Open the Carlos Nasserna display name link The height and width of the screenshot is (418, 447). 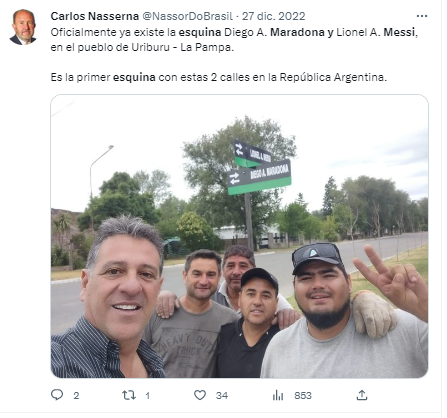tap(95, 16)
